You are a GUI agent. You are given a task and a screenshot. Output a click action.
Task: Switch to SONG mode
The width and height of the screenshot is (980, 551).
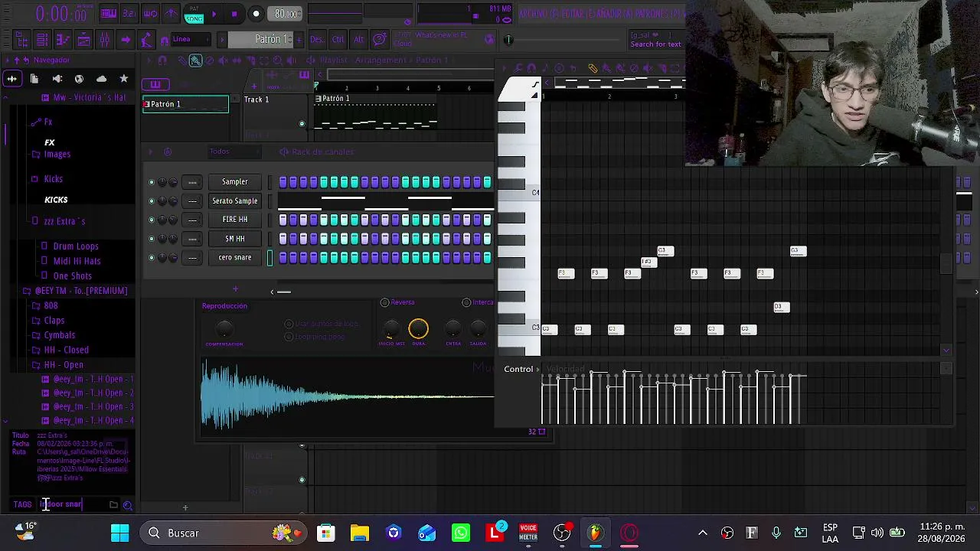click(194, 18)
